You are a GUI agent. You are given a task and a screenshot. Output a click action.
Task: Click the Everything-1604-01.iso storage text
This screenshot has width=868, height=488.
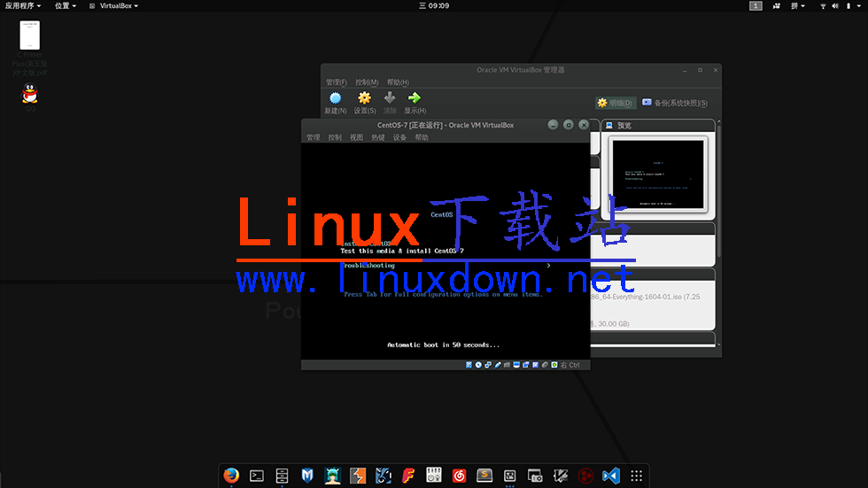pyautogui.click(x=645, y=297)
